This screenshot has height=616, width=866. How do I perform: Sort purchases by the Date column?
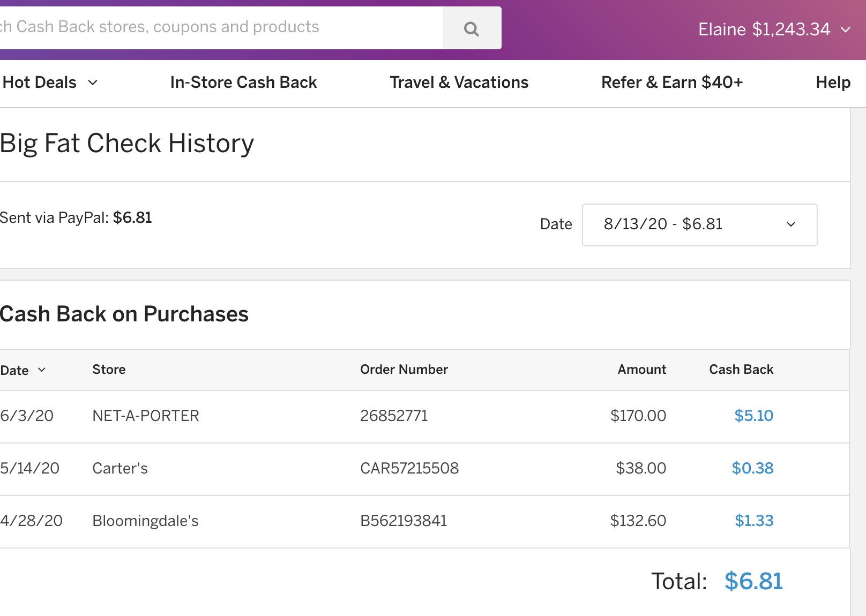coord(23,370)
